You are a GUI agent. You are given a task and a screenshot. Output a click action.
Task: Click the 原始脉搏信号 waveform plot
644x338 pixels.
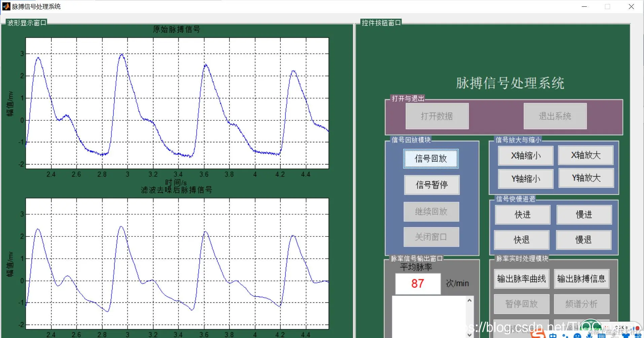coord(177,103)
